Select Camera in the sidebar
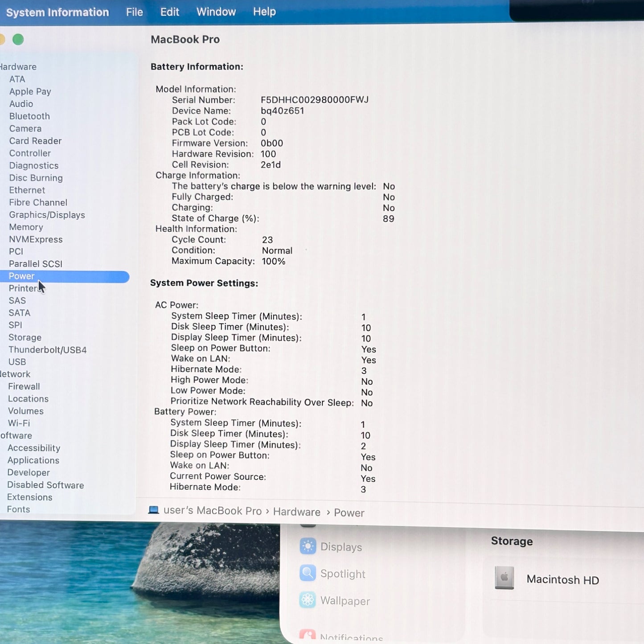The height and width of the screenshot is (644, 644). 25,128
